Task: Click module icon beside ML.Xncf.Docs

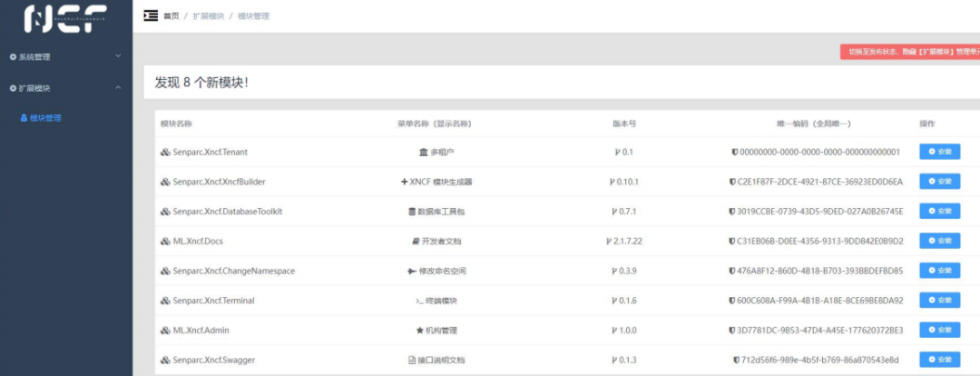Action: click(165, 242)
